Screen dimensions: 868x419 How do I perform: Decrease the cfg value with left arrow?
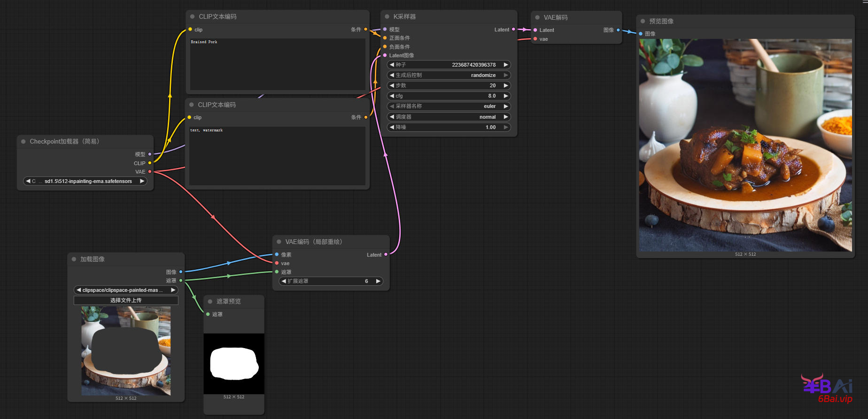[x=392, y=96]
